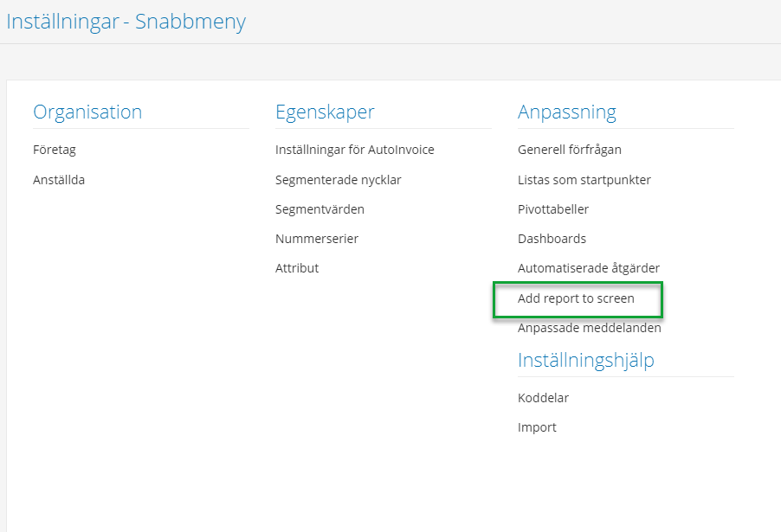Open Anpassade meddelanden

(589, 328)
